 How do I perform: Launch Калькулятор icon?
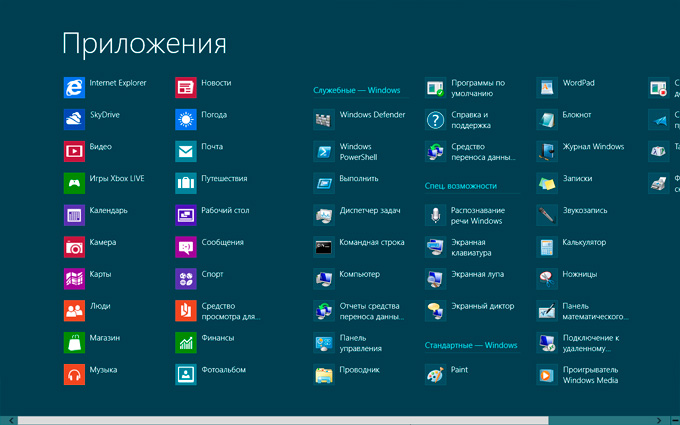(x=546, y=246)
